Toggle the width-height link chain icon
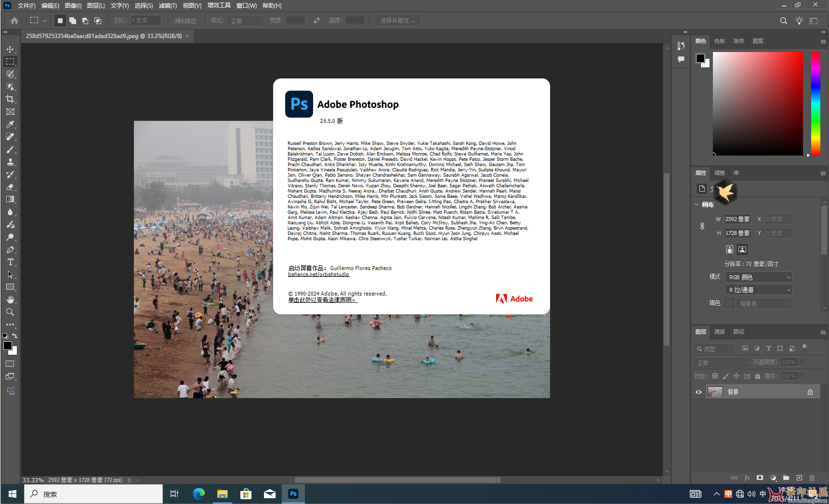This screenshot has width=829, height=504. coord(702,226)
